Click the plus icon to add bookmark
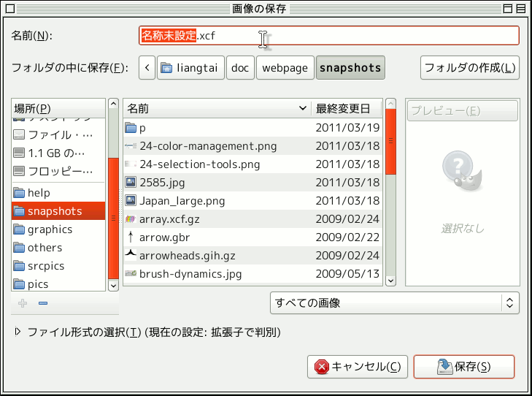The width and height of the screenshot is (532, 396). tap(22, 303)
